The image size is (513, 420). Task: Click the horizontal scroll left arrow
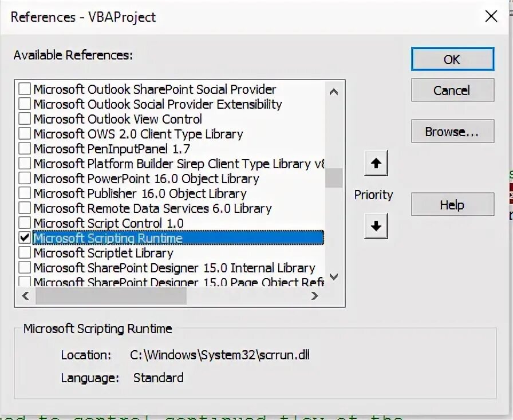pyautogui.click(x=26, y=296)
